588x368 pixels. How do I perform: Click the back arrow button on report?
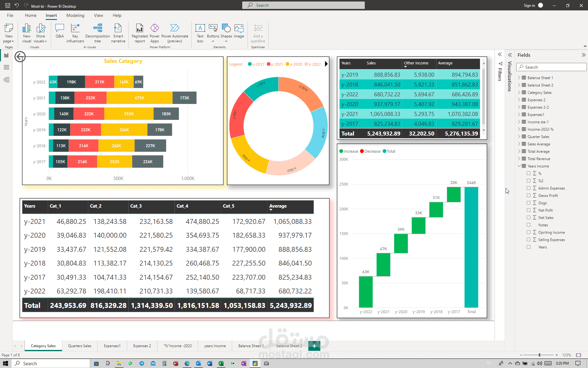20,57
